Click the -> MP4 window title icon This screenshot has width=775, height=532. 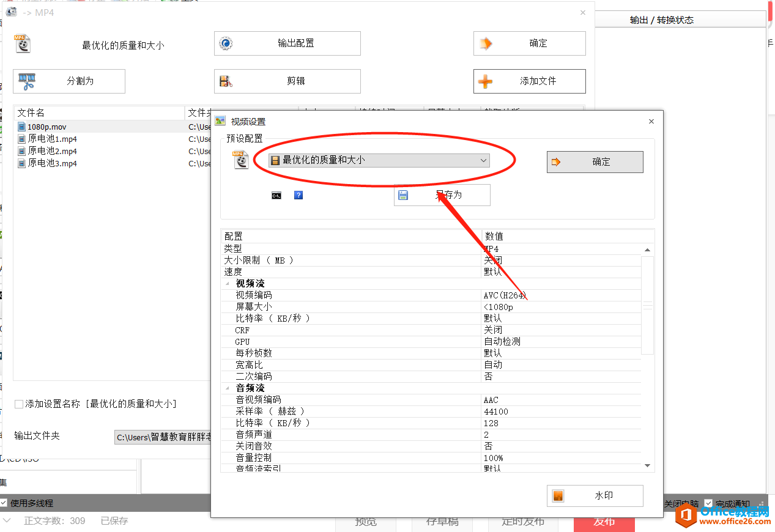[11, 12]
